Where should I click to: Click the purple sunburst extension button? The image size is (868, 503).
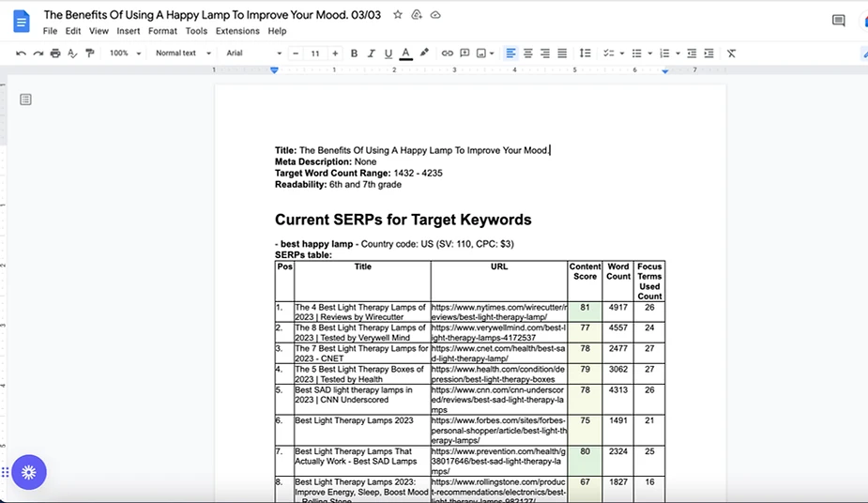(29, 472)
